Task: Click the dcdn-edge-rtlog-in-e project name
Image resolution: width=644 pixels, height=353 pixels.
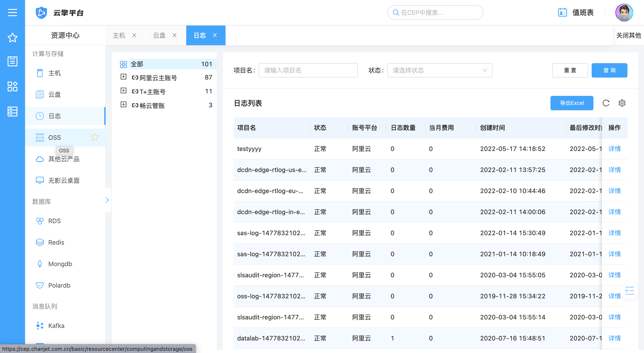Action: [271, 212]
